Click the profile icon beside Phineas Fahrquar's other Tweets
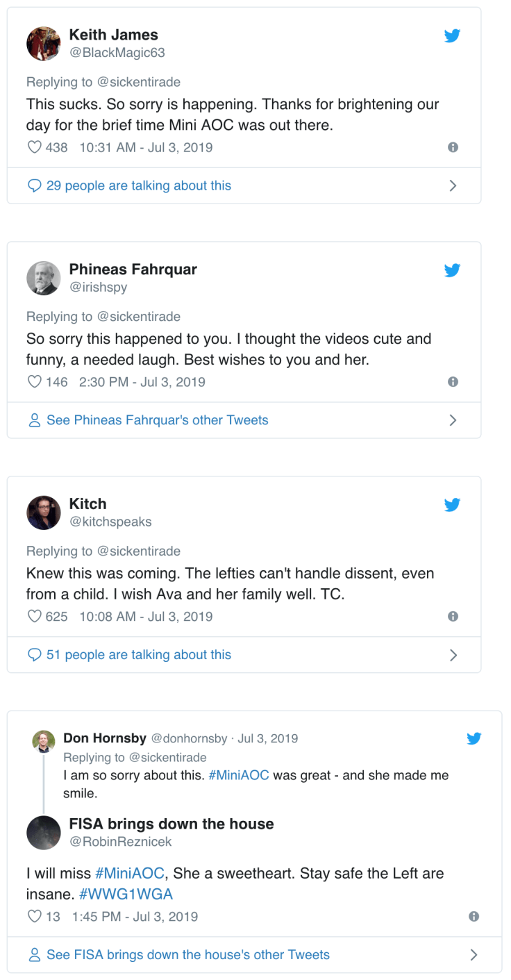511x980 pixels. pos(34,420)
